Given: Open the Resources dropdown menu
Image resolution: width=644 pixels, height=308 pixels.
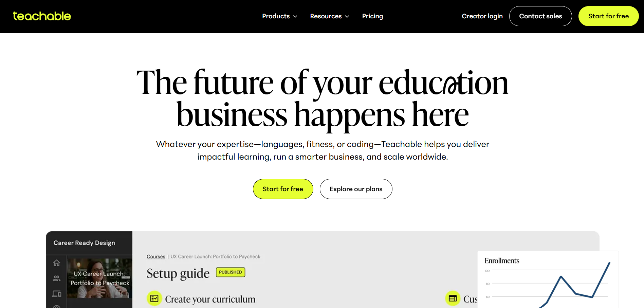Looking at the screenshot, I should (x=326, y=16).
